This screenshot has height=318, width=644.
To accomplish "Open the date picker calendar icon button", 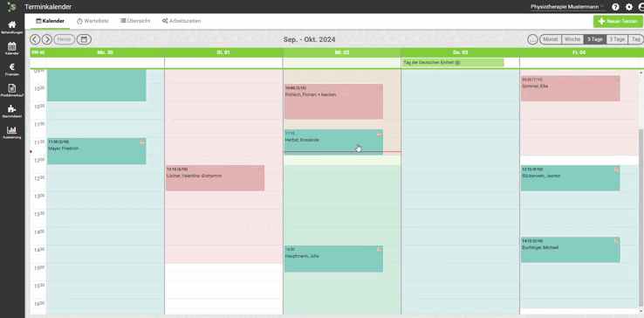I will [84, 39].
